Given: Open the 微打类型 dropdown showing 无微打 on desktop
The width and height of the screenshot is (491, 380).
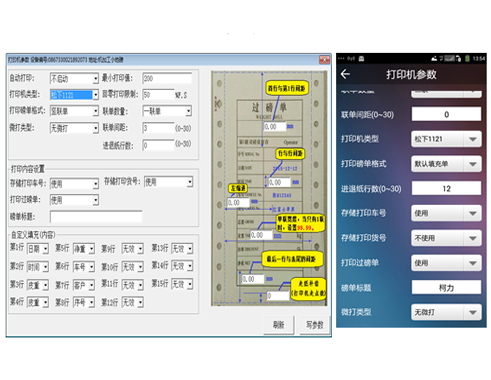Looking at the screenshot, I should pos(74,128).
